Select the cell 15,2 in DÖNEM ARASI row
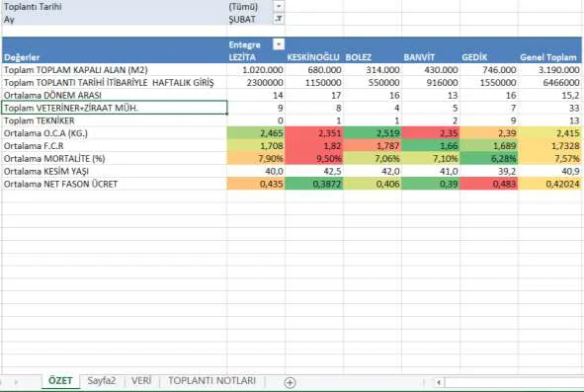This screenshot has width=584, height=392. 549,95
